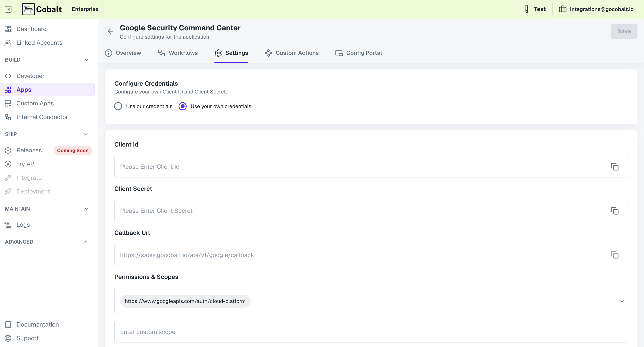644x347 pixels.
Task: Open the Documentation page
Action: pos(37,324)
